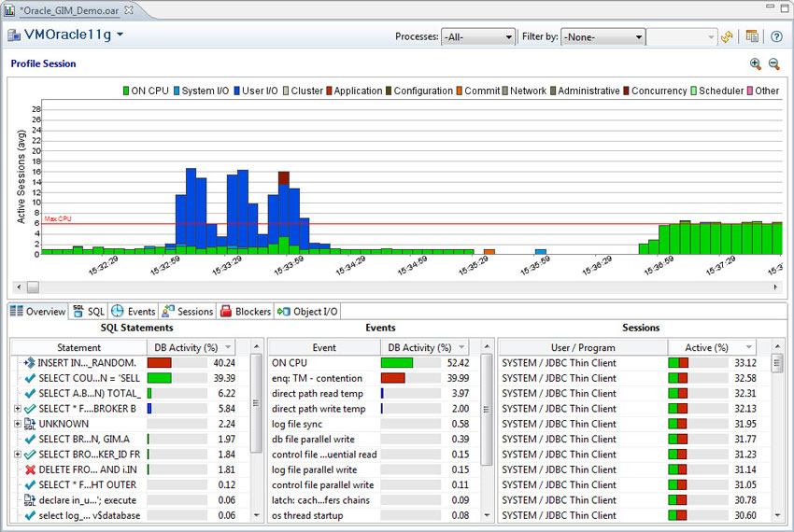Click the help question mark icon

coord(776,37)
